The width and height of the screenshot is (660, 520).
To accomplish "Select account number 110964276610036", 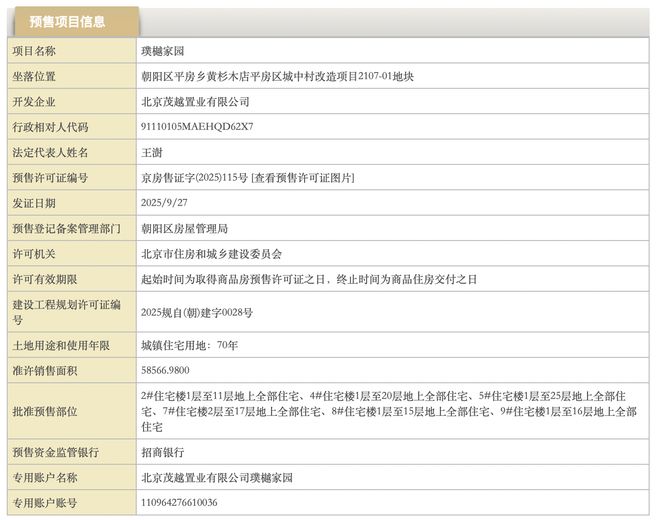I will [180, 503].
